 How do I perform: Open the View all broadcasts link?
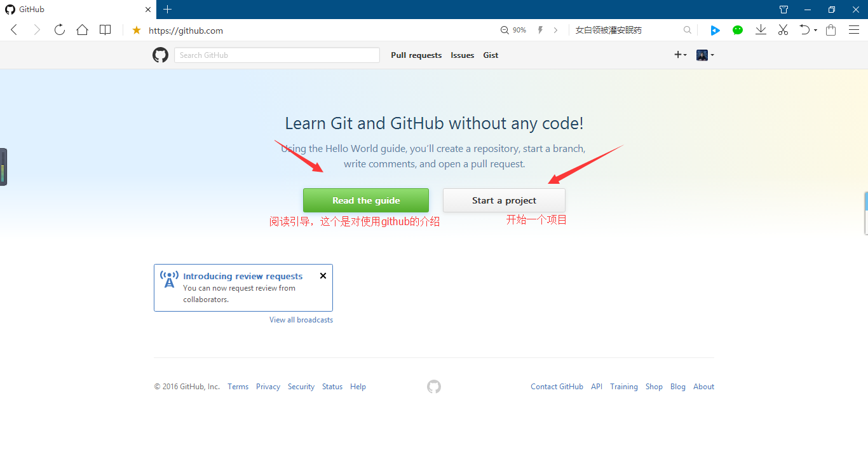pyautogui.click(x=301, y=320)
